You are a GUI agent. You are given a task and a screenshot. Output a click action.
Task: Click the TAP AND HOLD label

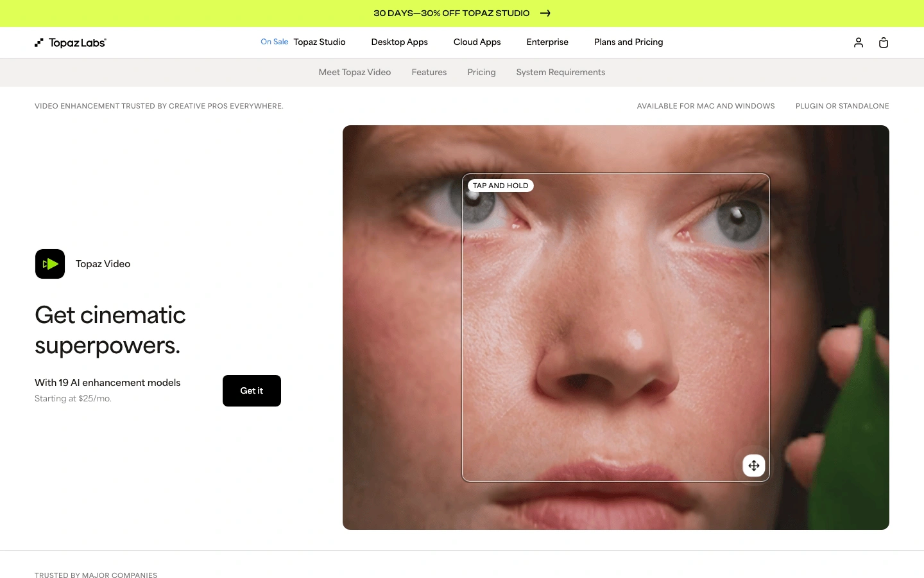point(501,186)
